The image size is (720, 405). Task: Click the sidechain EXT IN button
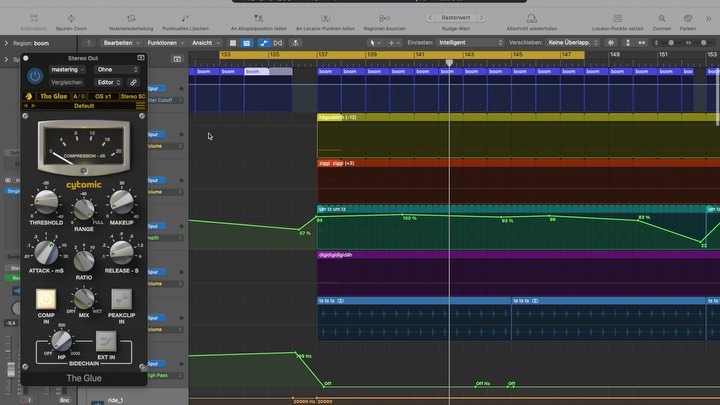pos(106,341)
